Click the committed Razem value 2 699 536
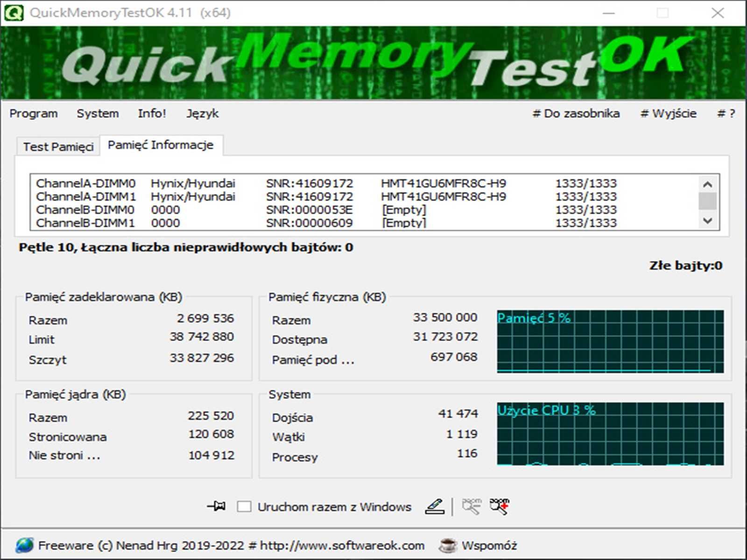 pyautogui.click(x=205, y=318)
